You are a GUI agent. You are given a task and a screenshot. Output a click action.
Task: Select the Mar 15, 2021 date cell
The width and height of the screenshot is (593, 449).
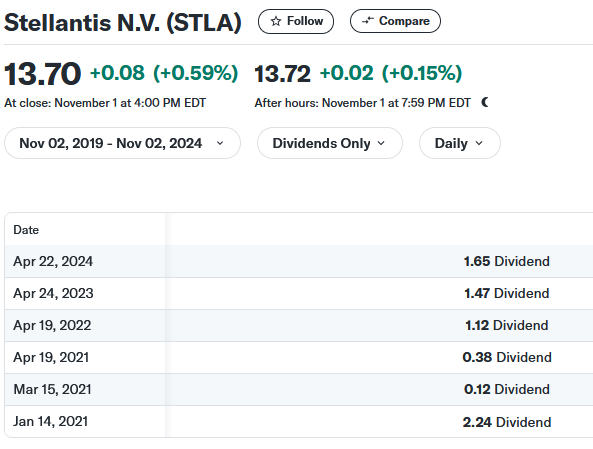[x=52, y=389]
